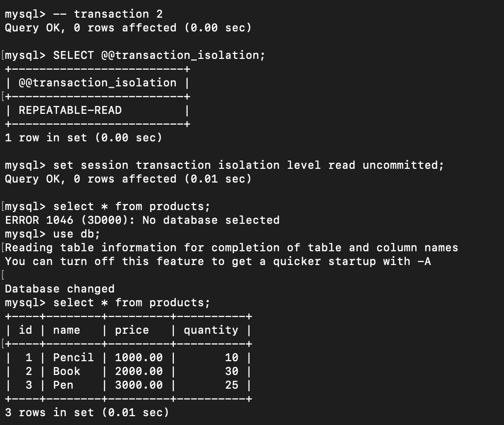Click the Book row price 2000.00

(x=139, y=372)
